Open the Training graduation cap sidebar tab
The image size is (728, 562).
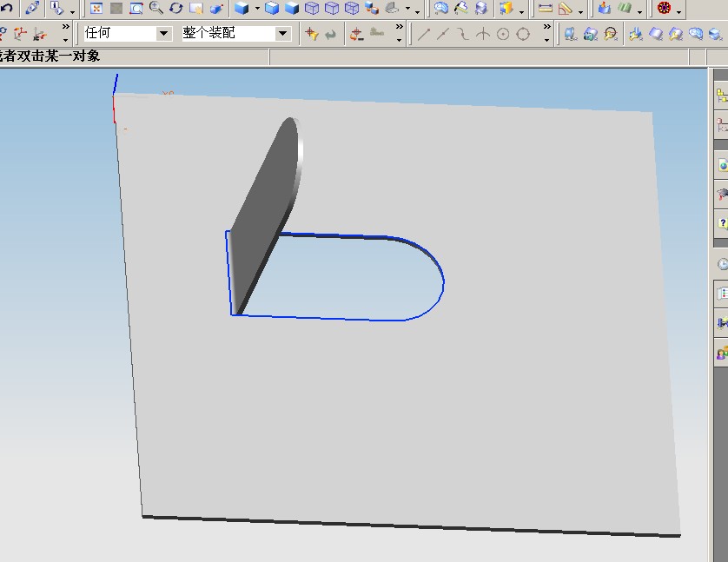pos(722,194)
